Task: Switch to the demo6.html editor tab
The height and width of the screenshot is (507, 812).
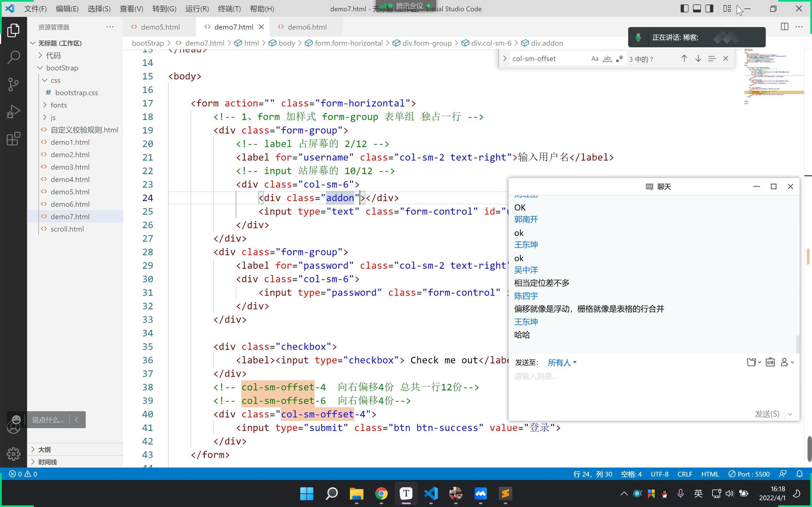Action: point(307,27)
